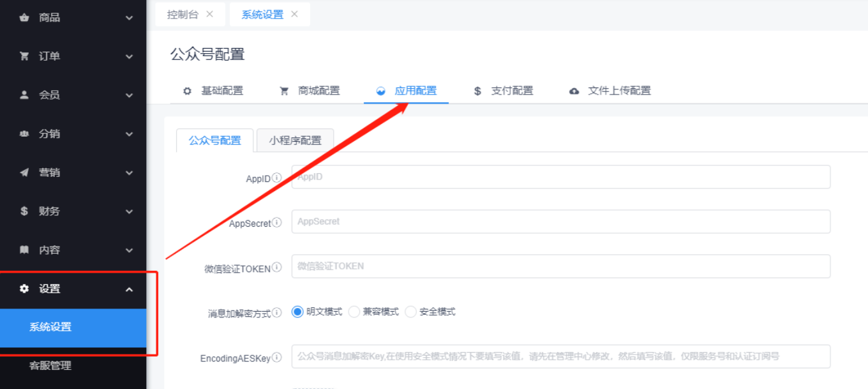Select the 兼容模式 radio button
The image size is (868, 389).
click(x=354, y=312)
